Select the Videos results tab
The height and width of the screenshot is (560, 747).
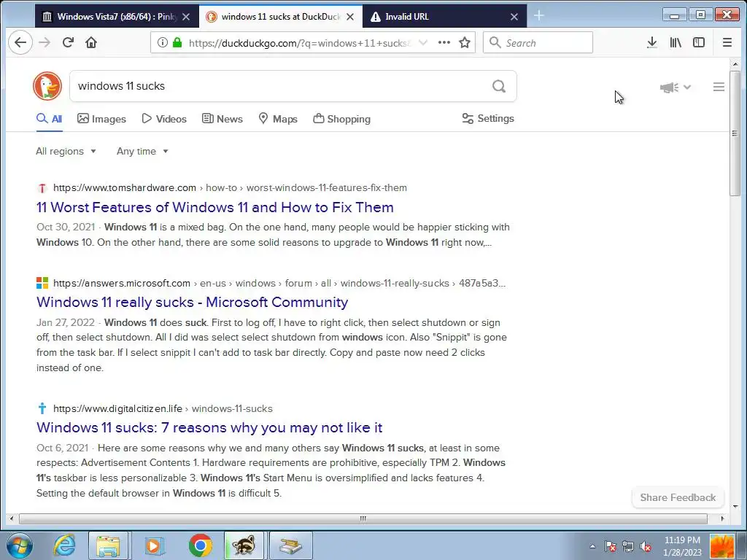coord(164,119)
